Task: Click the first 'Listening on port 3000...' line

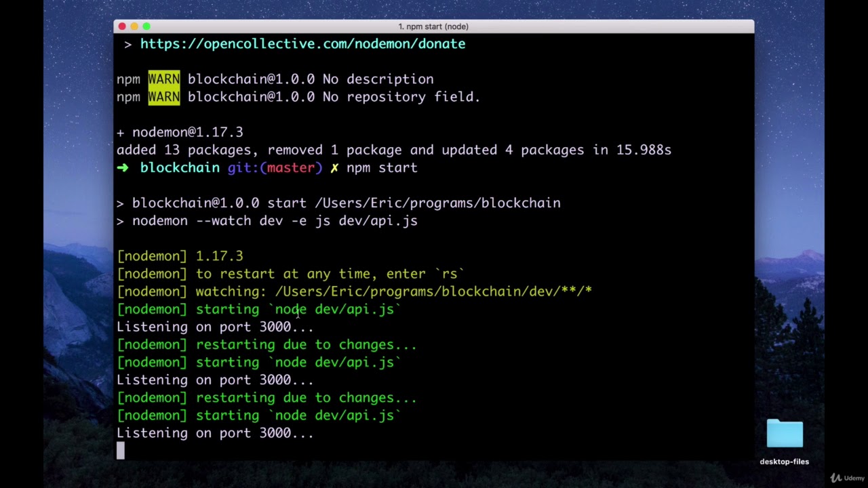Action: [x=215, y=327]
